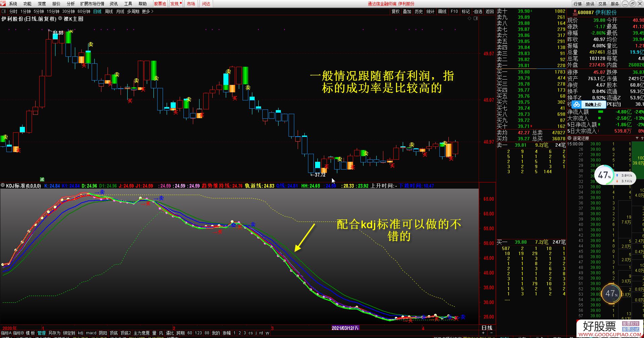Screen dimensions: 644x338
Task: Open the 扩展市场行情 menu
Action: tap(92, 4)
